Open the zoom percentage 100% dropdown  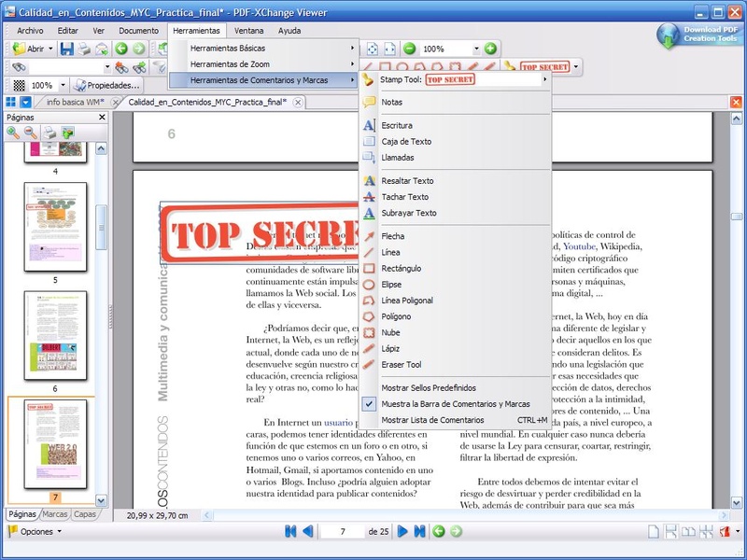[475, 49]
